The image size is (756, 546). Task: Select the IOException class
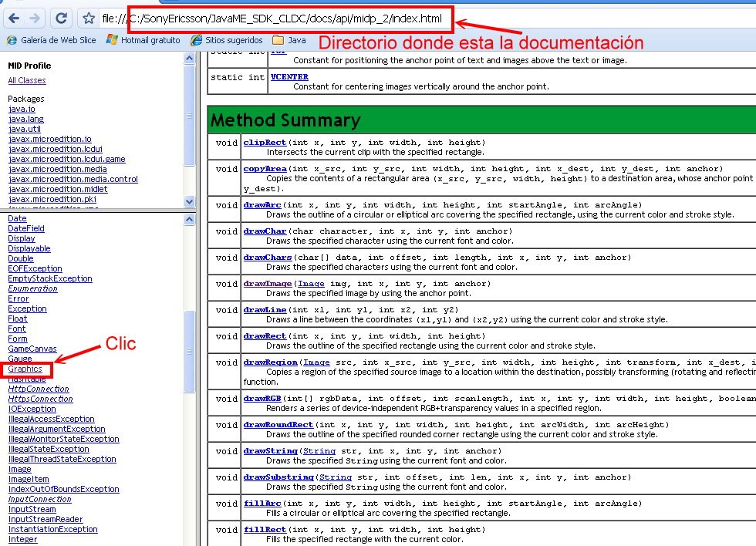coord(32,410)
